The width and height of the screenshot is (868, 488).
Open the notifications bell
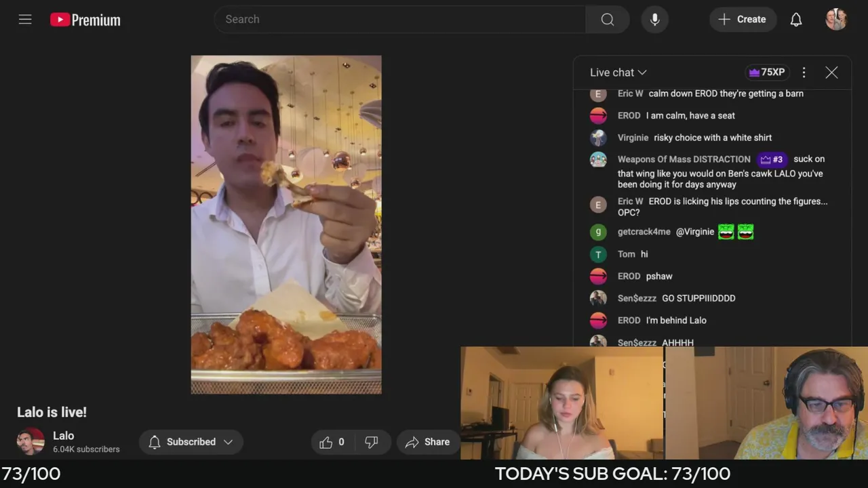796,20
